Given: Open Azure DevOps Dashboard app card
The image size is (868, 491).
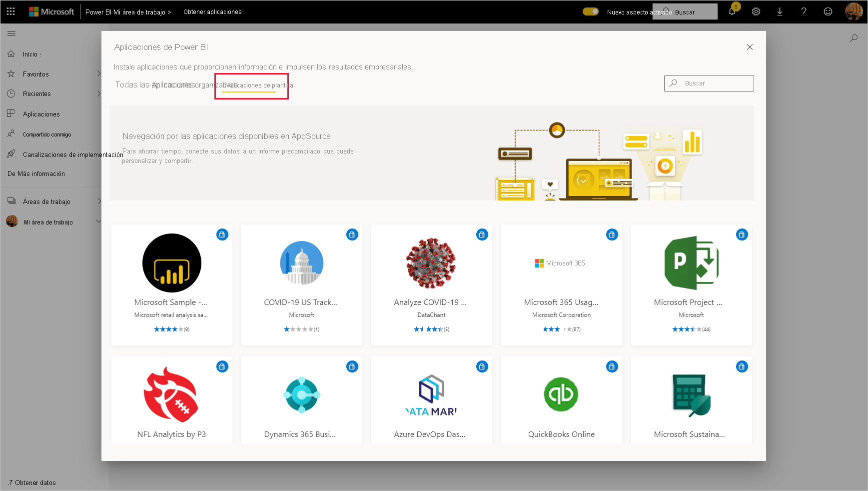Looking at the screenshot, I should pos(432,400).
